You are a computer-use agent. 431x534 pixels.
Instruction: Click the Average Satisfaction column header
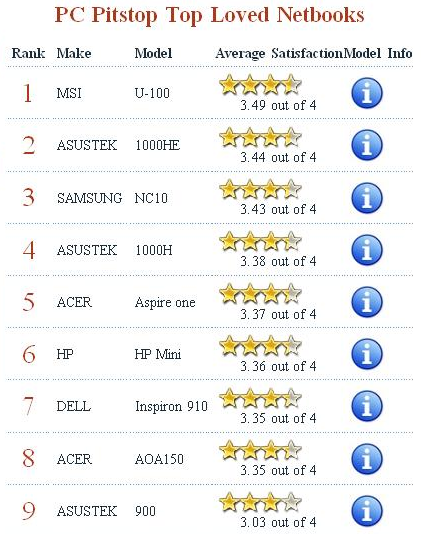pyautogui.click(x=279, y=53)
